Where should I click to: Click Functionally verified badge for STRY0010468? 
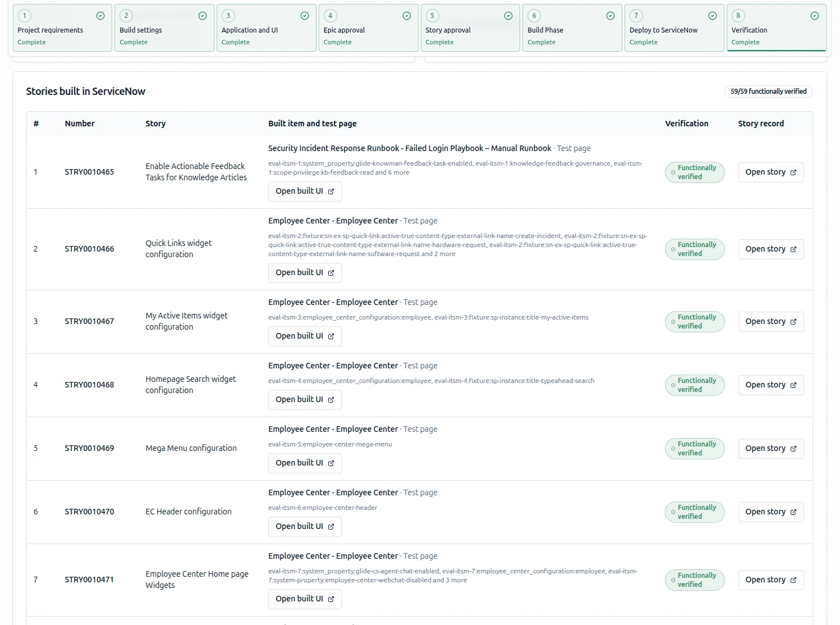695,385
